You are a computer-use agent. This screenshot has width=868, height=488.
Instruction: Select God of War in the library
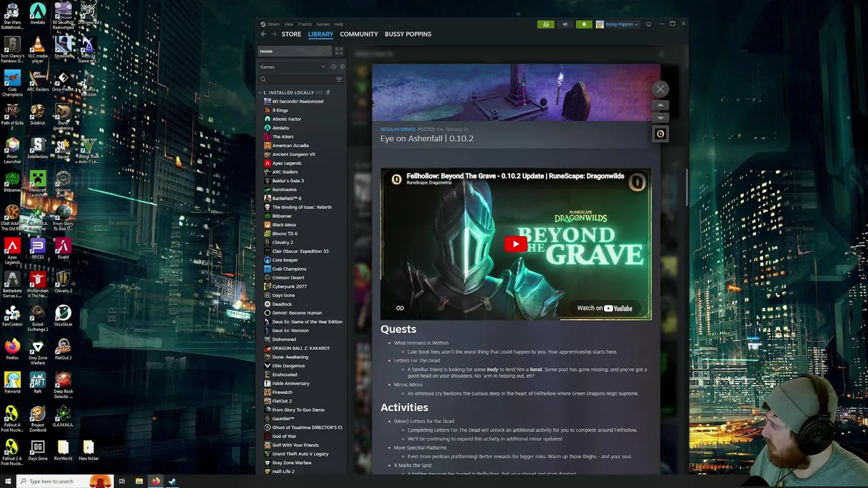pos(284,436)
